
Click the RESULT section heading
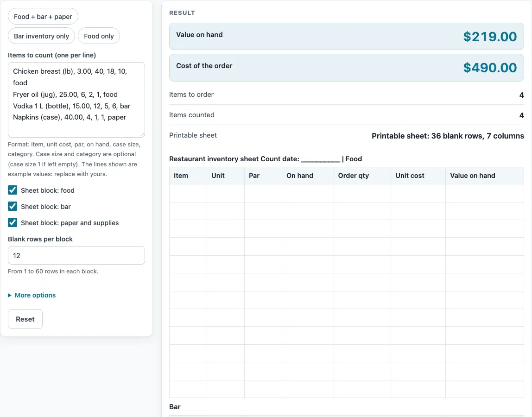pyautogui.click(x=182, y=13)
